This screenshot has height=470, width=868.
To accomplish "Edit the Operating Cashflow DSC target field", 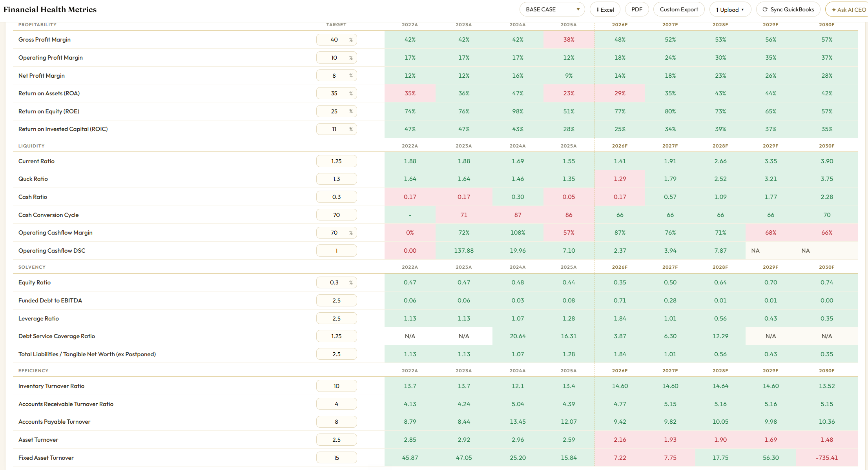I will [336, 251].
